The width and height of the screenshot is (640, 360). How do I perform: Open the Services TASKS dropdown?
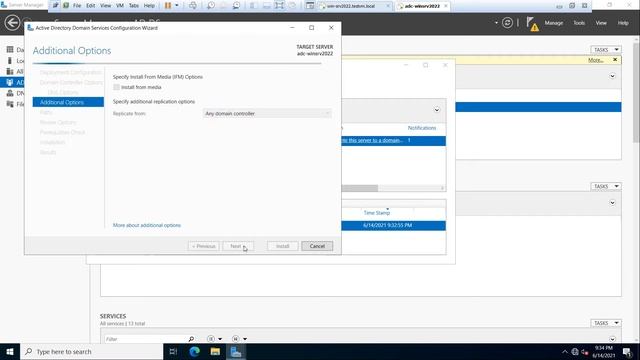click(x=606, y=323)
